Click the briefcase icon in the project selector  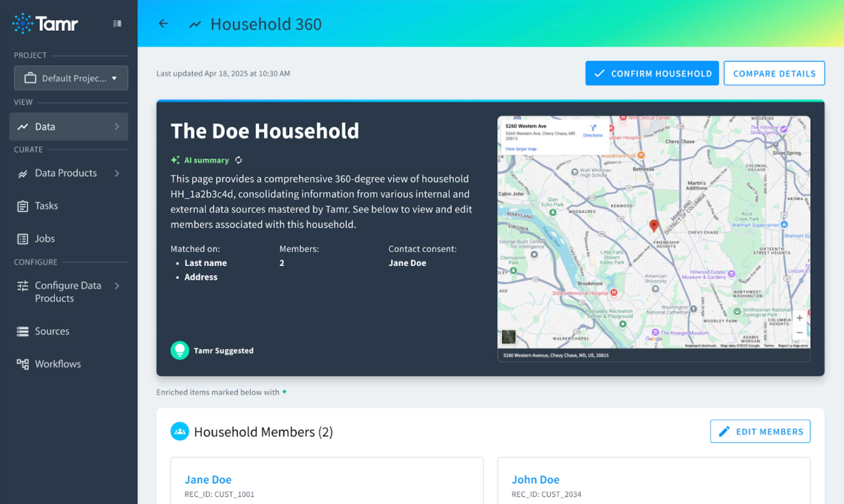(x=31, y=78)
